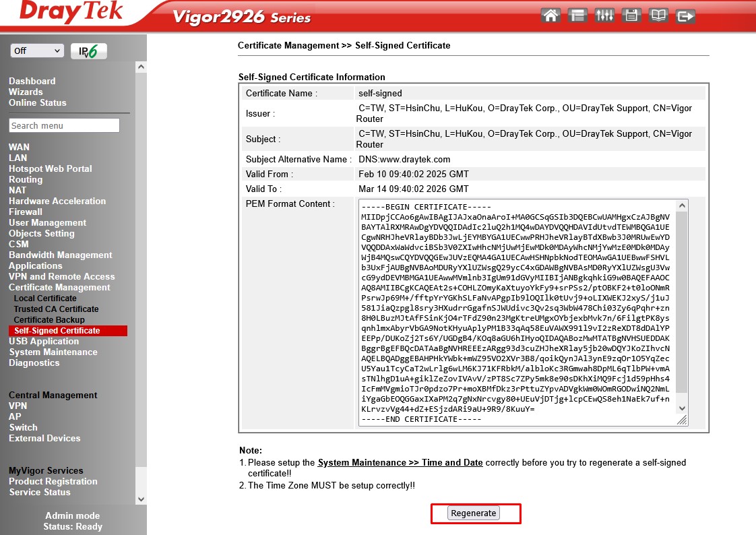Follow System Maintenance >> Time and Date link
This screenshot has height=535, width=756.
tap(400, 462)
